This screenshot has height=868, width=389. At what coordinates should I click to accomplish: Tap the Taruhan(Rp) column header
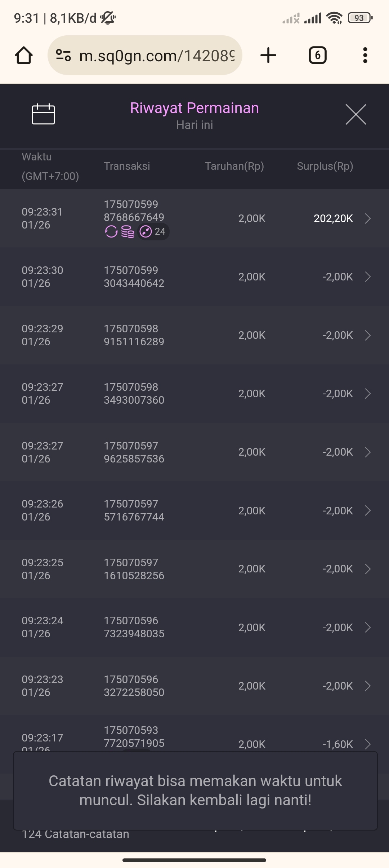234,166
